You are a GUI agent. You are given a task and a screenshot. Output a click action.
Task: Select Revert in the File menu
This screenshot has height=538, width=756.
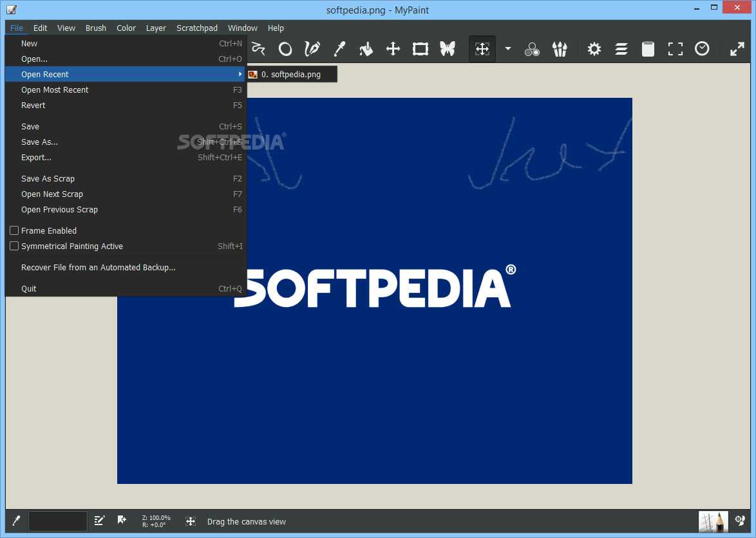(126, 105)
